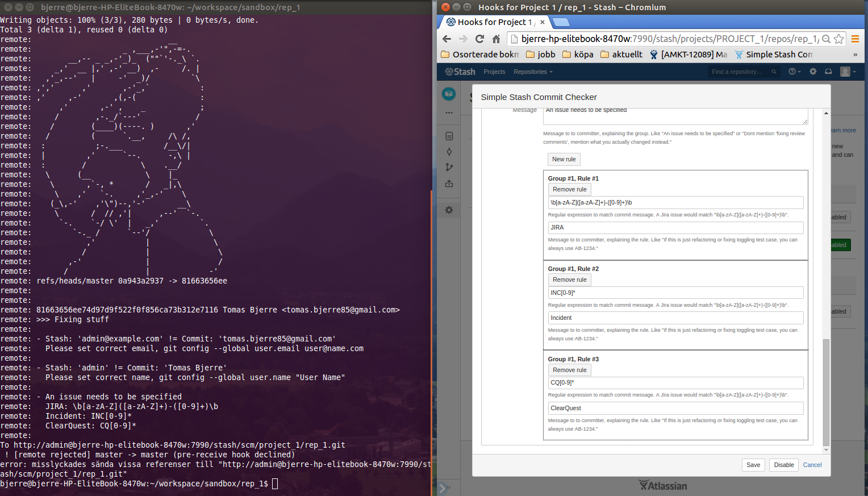868x496 pixels.
Task: Go back in the Chromium toolbar
Action: click(x=446, y=39)
